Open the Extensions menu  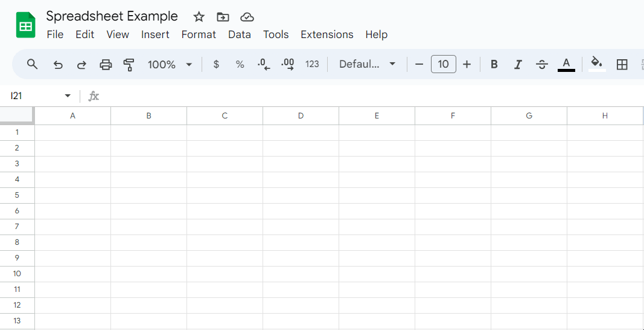pos(327,34)
